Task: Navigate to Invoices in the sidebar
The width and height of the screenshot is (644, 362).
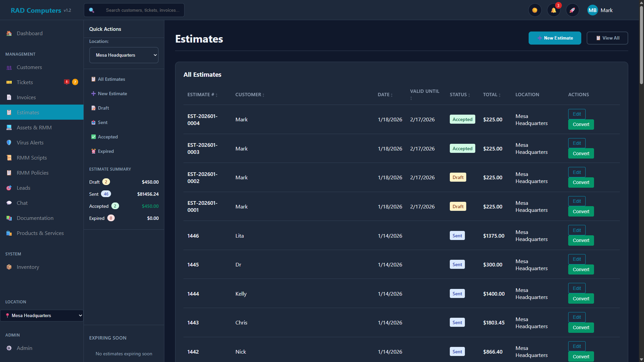Action: (26, 97)
